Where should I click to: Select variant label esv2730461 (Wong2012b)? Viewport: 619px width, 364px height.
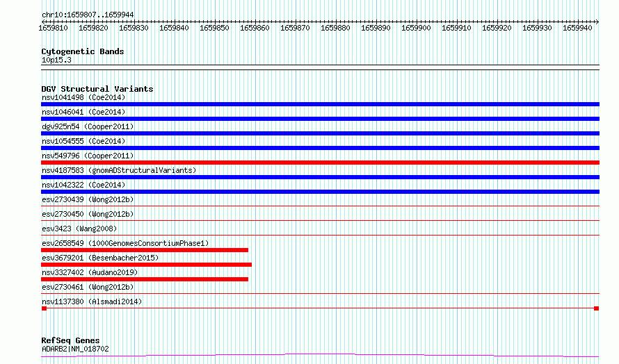pos(88,287)
